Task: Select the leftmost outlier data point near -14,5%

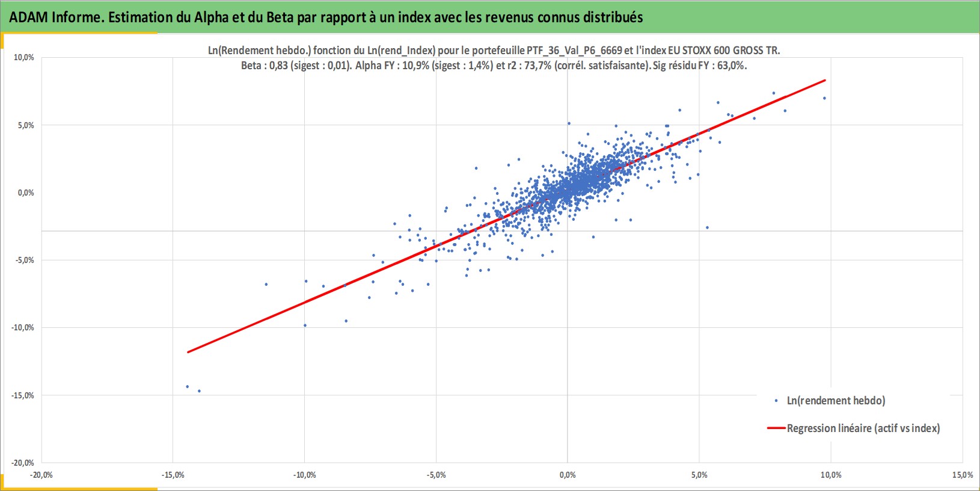Action: (x=187, y=386)
